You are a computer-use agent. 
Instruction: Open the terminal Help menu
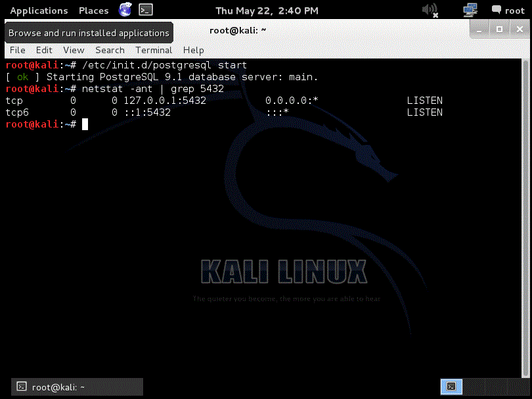pyautogui.click(x=193, y=50)
